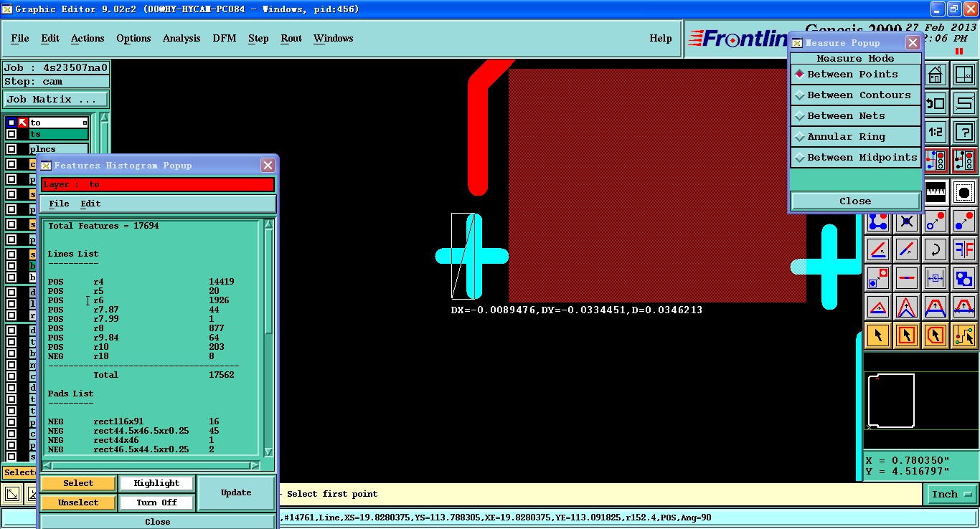Click the black dot pad icon

964,191
